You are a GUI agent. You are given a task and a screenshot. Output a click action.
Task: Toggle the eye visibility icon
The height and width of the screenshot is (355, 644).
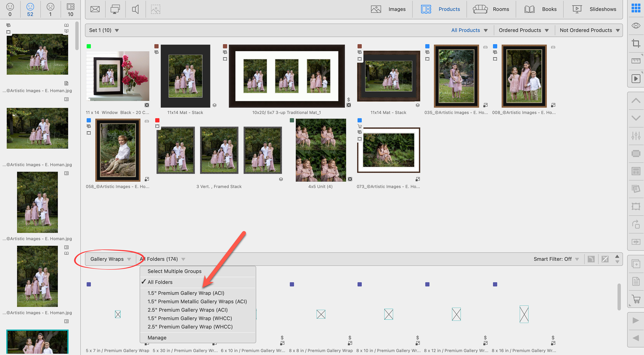coord(636,26)
